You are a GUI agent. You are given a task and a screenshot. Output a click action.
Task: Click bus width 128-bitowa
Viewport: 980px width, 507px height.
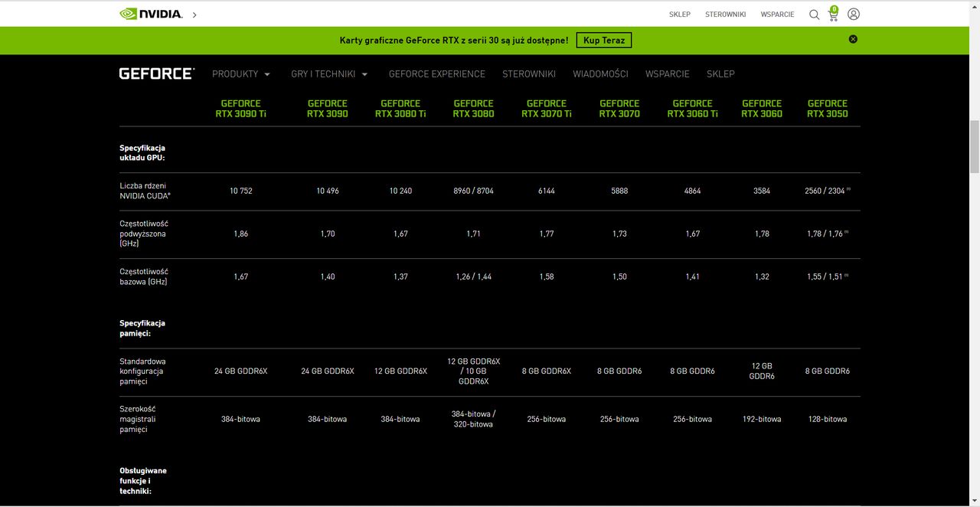(x=828, y=419)
